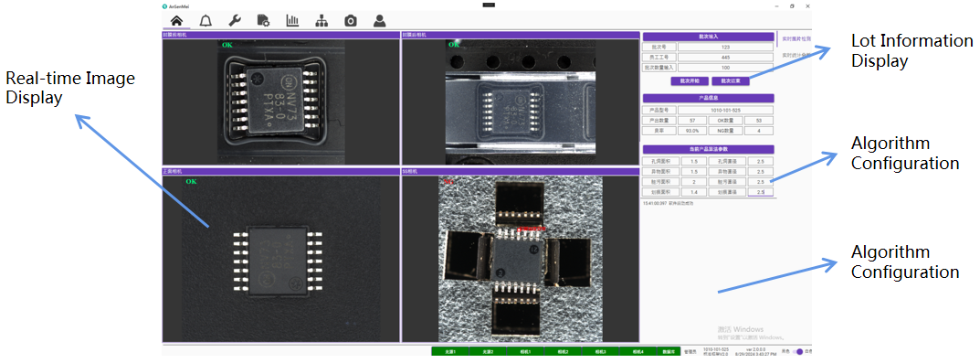
Task: Click the batch quantity field showing 100
Action: pos(725,67)
